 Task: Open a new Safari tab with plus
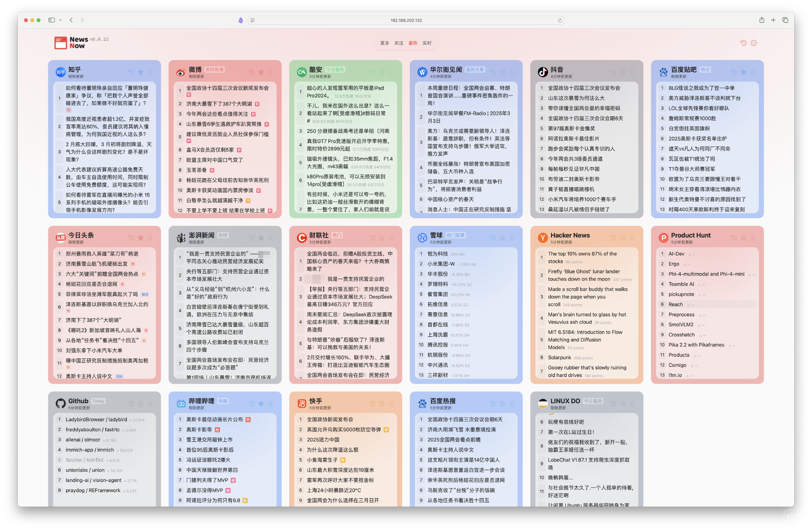tap(773, 20)
